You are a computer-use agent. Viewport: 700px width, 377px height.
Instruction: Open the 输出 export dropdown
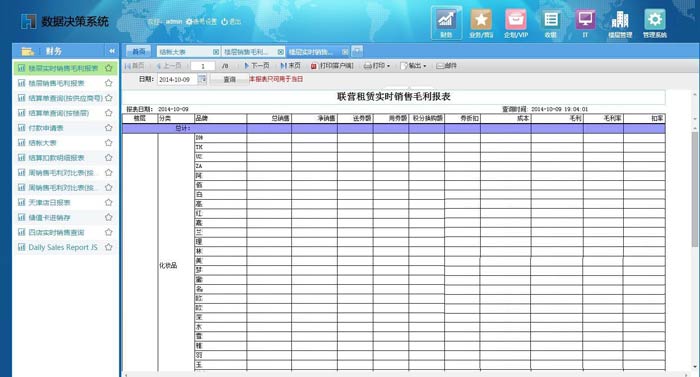coord(413,66)
